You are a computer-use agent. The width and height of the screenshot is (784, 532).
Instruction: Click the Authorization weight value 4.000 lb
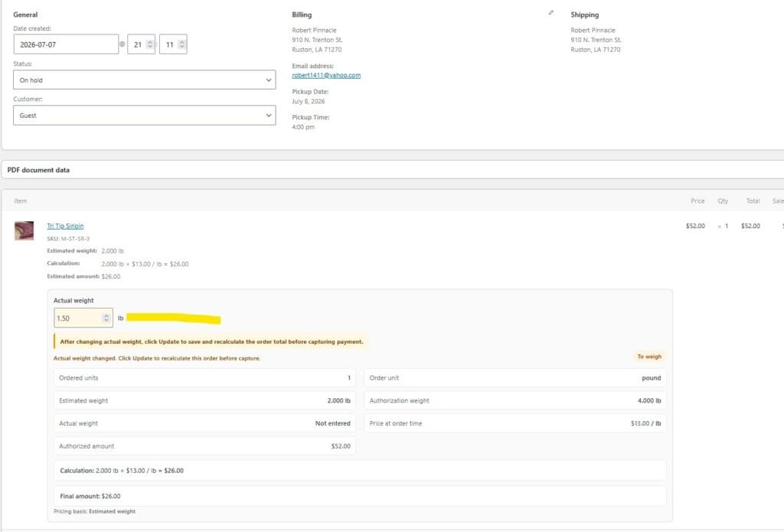[x=649, y=400]
